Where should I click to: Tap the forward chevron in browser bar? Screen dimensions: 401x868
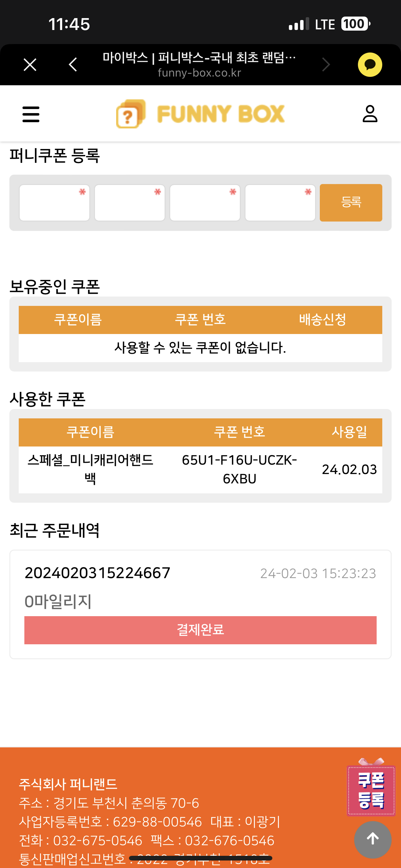(326, 65)
